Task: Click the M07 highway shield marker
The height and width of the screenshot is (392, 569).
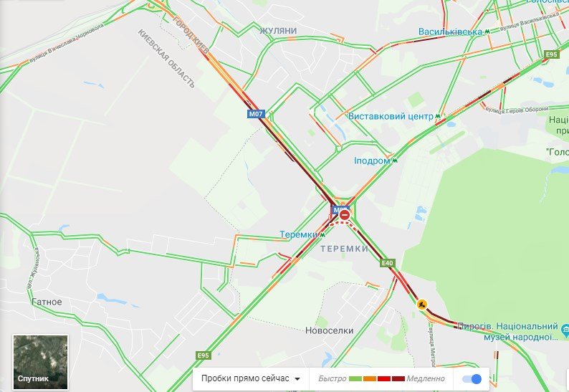Action: 255,114
